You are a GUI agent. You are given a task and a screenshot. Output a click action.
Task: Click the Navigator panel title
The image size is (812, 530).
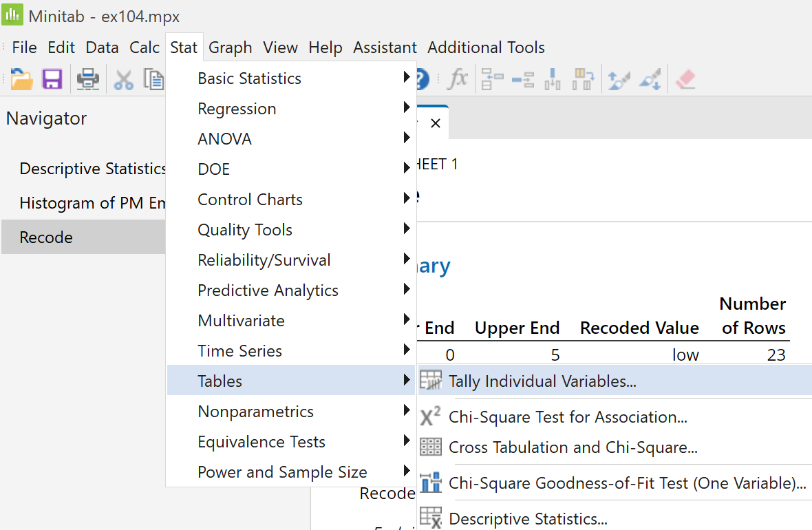(x=46, y=118)
